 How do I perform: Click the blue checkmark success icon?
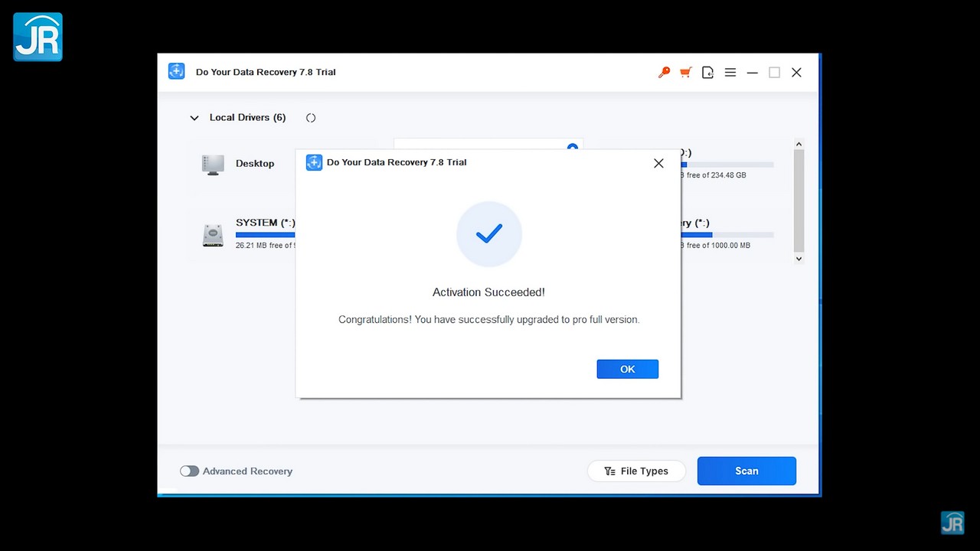click(488, 234)
